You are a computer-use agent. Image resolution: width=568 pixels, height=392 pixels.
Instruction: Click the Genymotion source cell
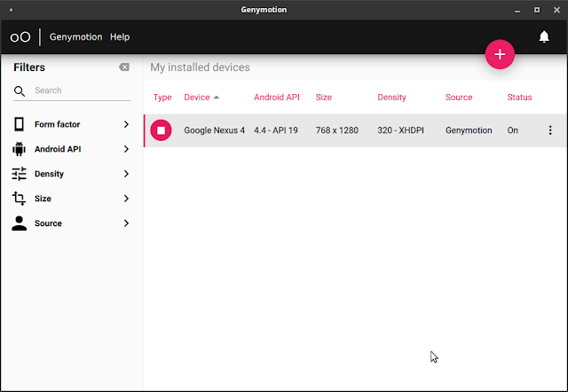click(x=469, y=130)
